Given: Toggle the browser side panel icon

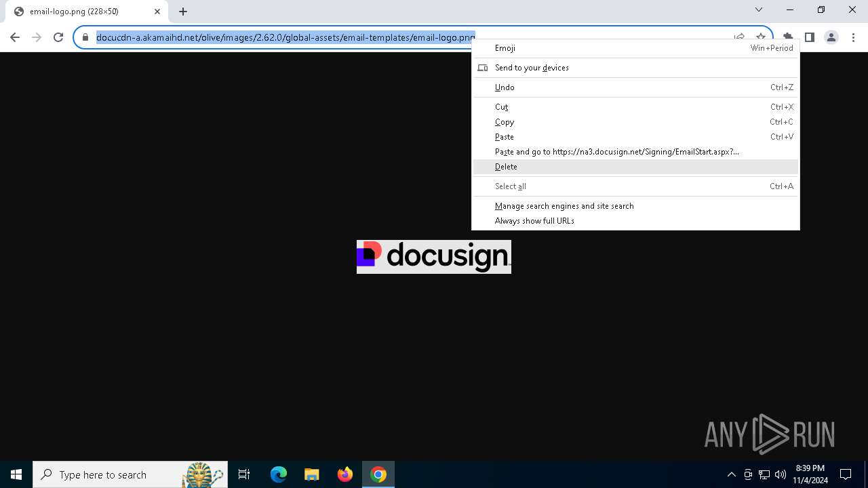Looking at the screenshot, I should [x=810, y=37].
